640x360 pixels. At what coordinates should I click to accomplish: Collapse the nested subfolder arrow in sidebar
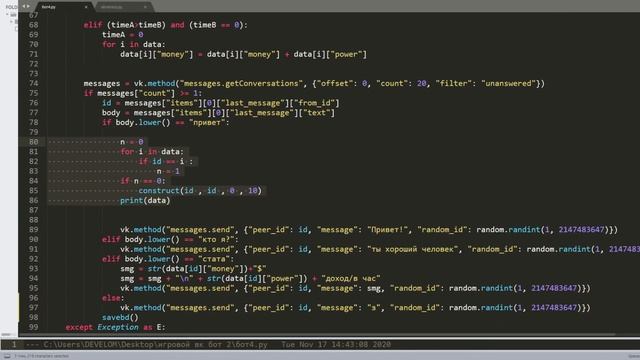pyautogui.click(x=11, y=21)
